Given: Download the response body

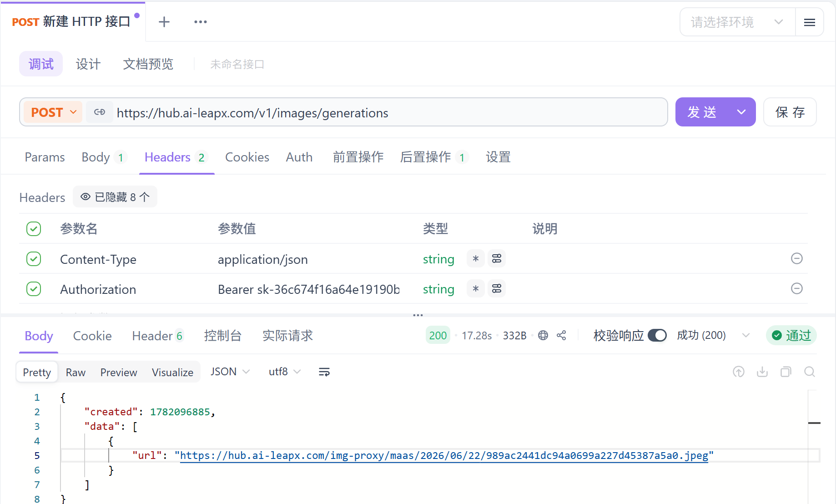Looking at the screenshot, I should click(x=762, y=372).
